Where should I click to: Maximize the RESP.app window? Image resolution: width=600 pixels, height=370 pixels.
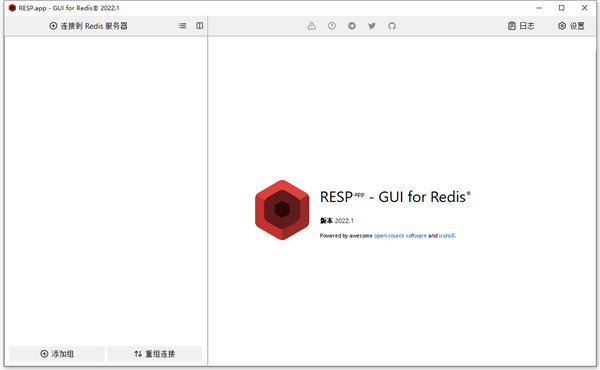tap(561, 8)
